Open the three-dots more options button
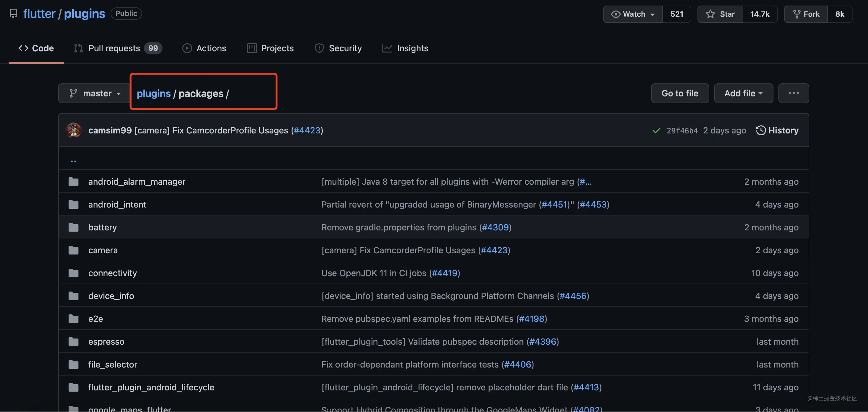 click(794, 93)
